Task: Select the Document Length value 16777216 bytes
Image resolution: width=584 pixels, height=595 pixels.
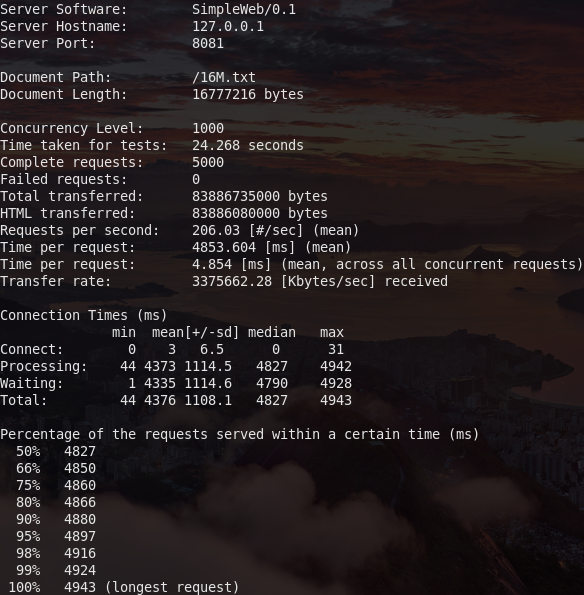Action: (x=248, y=94)
